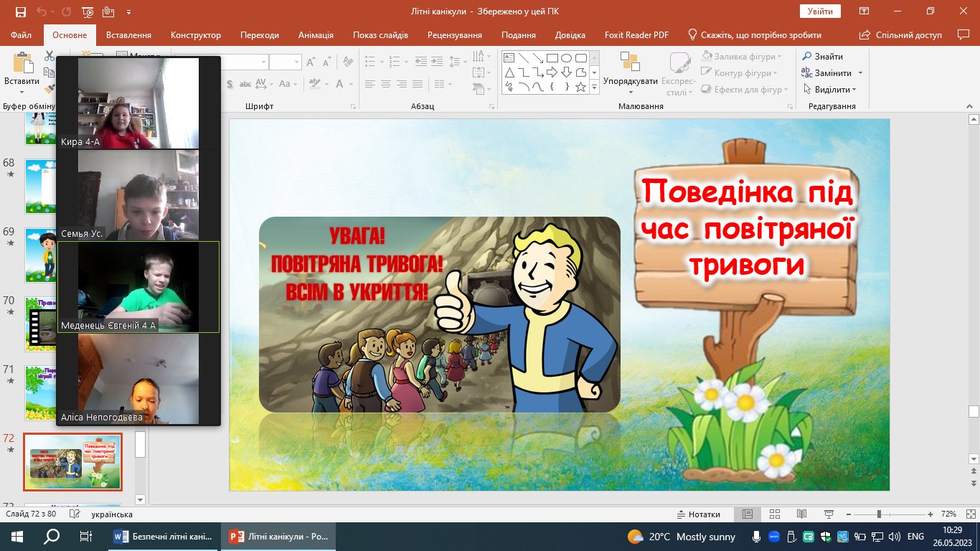This screenshot has width=980, height=551.
Task: Apply text shadow
Action: (x=230, y=84)
